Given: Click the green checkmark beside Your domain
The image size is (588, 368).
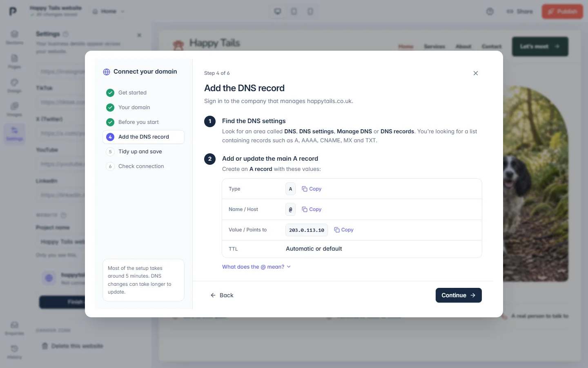Looking at the screenshot, I should point(110,108).
